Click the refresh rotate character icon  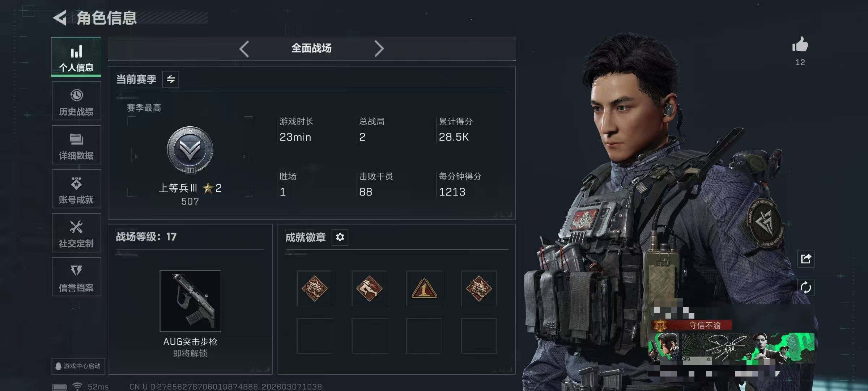pos(806,288)
